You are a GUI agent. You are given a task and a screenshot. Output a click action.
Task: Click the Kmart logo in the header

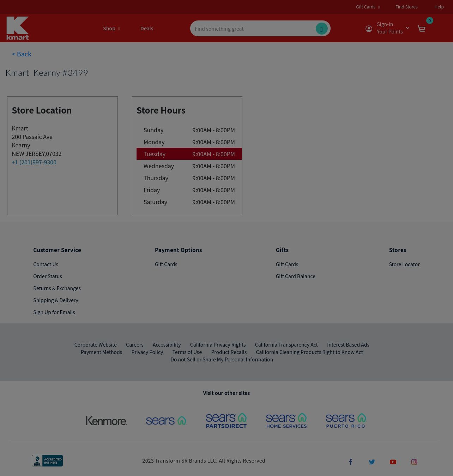17,28
